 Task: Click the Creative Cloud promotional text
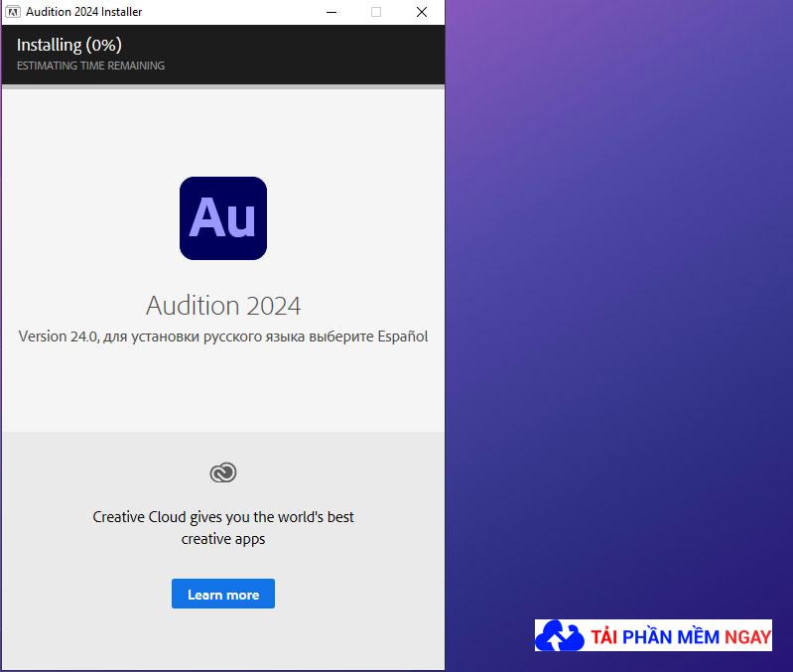point(223,528)
